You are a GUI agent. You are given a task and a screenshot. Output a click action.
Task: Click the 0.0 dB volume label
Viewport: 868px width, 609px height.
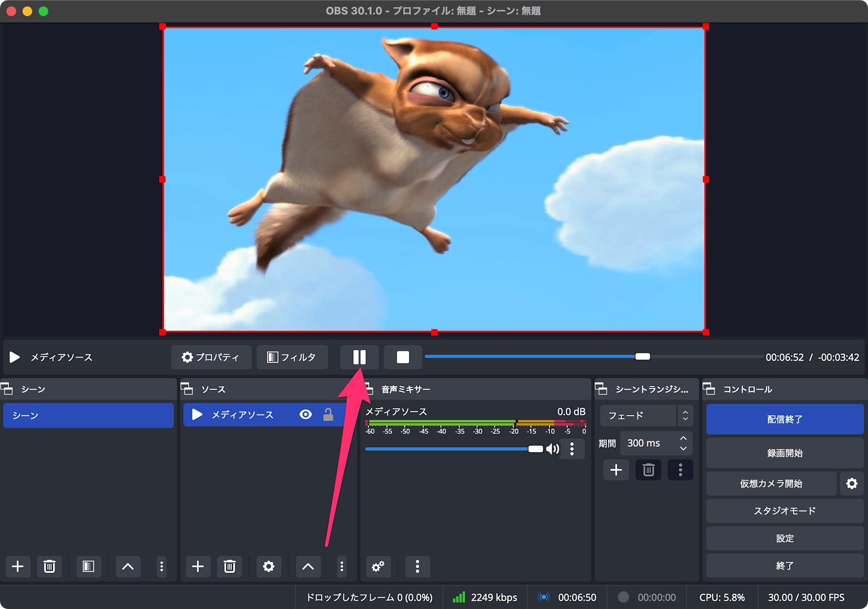click(571, 411)
